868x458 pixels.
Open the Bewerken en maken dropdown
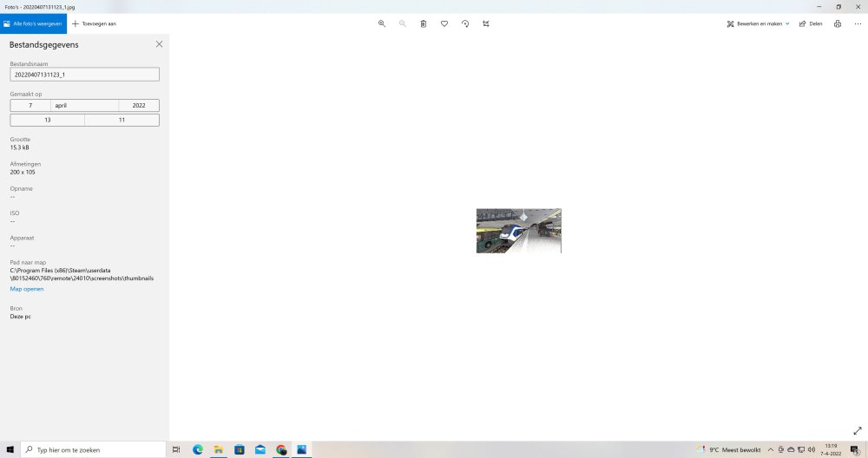click(x=758, y=23)
